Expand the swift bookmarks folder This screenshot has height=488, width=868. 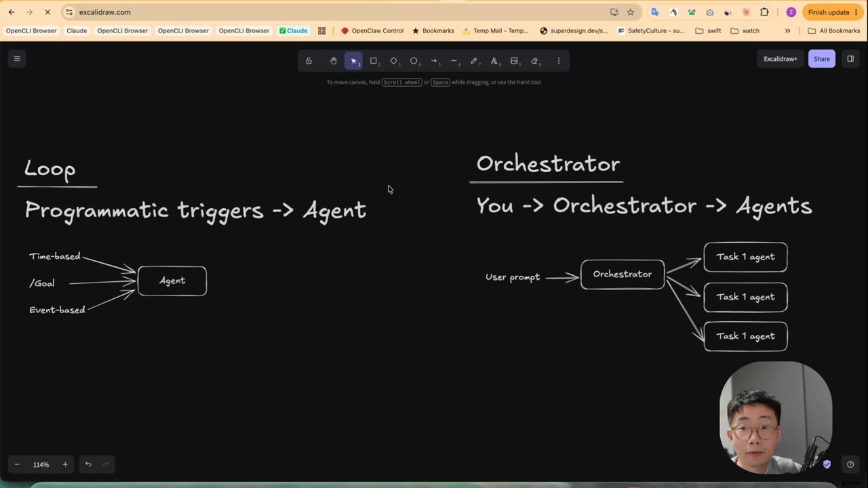click(x=708, y=30)
